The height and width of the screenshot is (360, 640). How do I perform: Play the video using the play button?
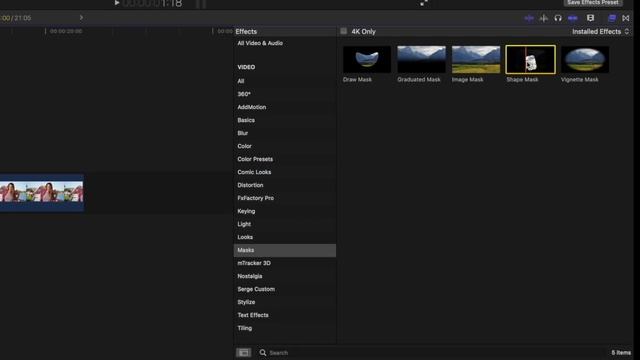tap(117, 3)
